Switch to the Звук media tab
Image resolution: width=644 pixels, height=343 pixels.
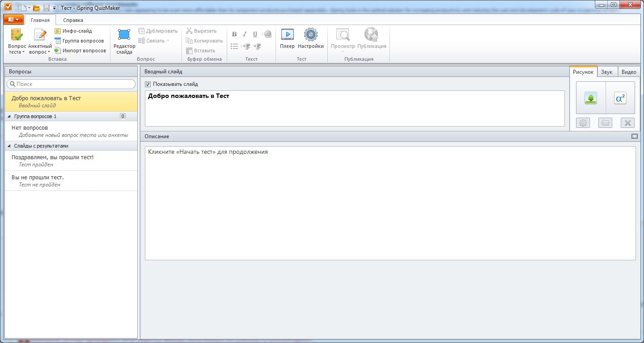coord(606,72)
